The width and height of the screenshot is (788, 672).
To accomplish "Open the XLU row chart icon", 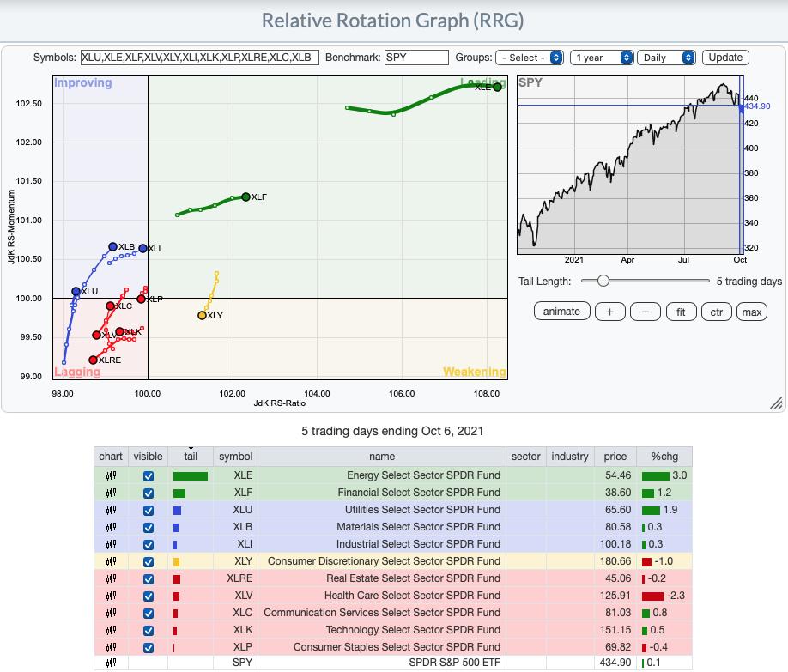I will point(111,510).
